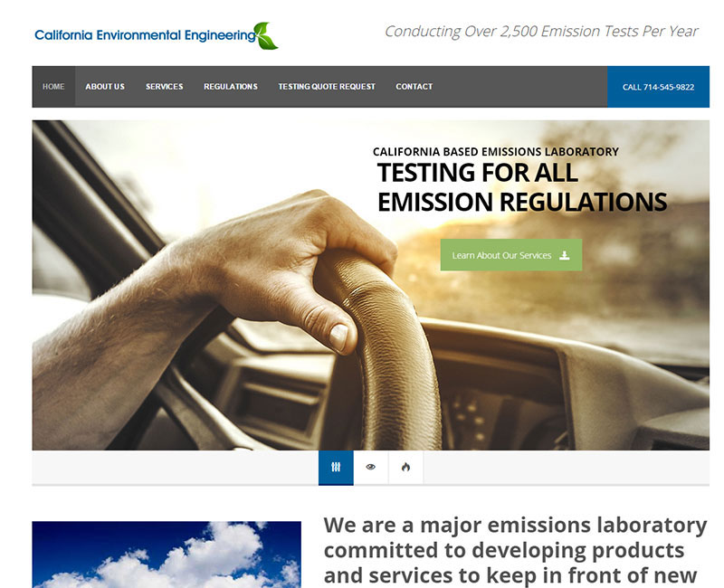Go to the About Us page
This screenshot has height=588, width=724.
coord(105,87)
